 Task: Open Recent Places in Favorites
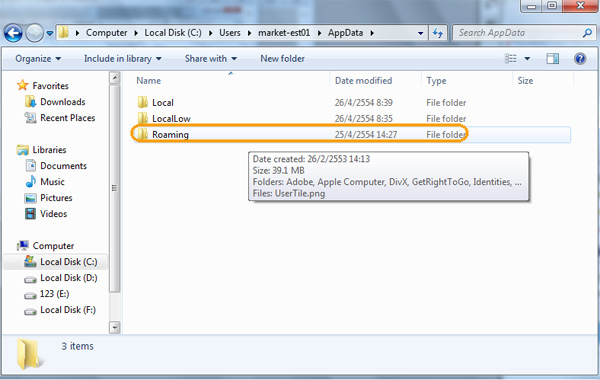(x=68, y=118)
